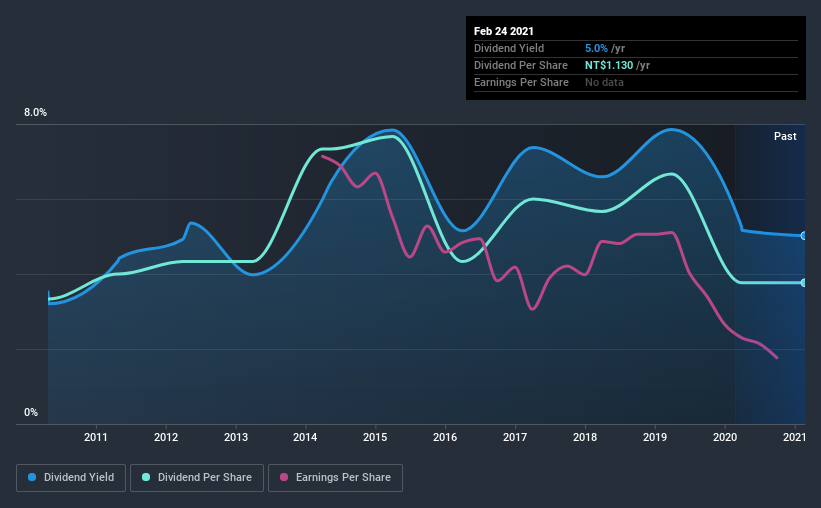The width and height of the screenshot is (821, 508).
Task: Click the 2019 x-axis label
Action: pyautogui.click(x=655, y=437)
